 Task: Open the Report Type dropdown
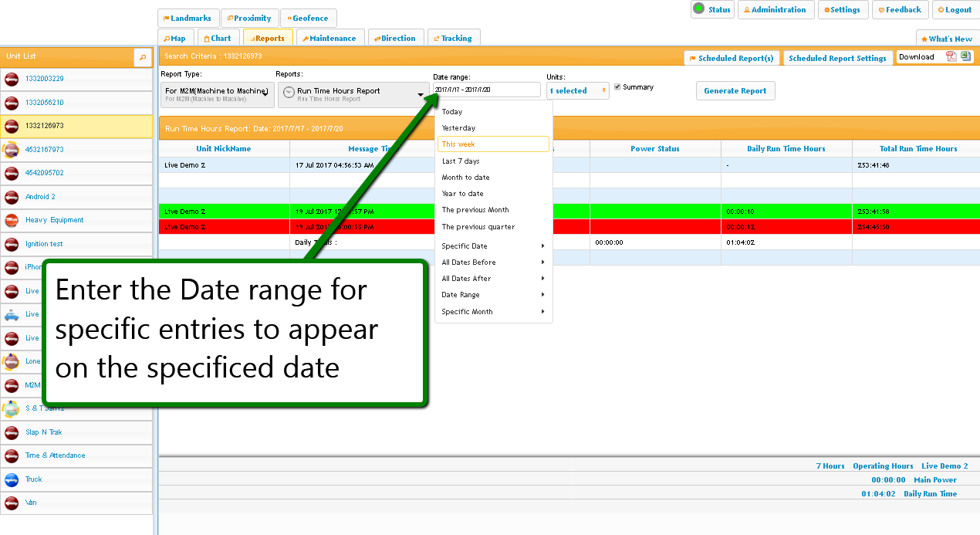point(217,95)
